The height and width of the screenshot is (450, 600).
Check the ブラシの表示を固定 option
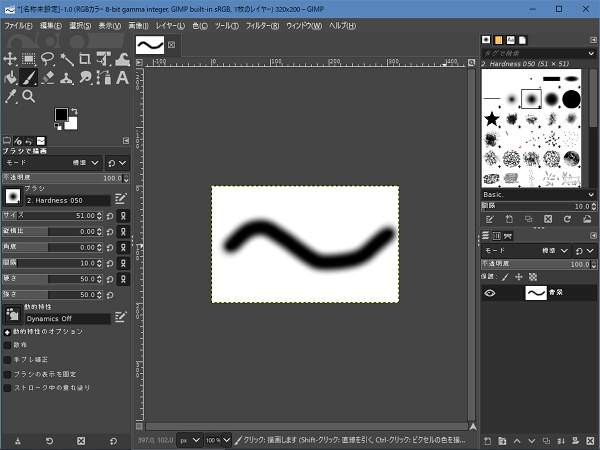tap(8, 372)
